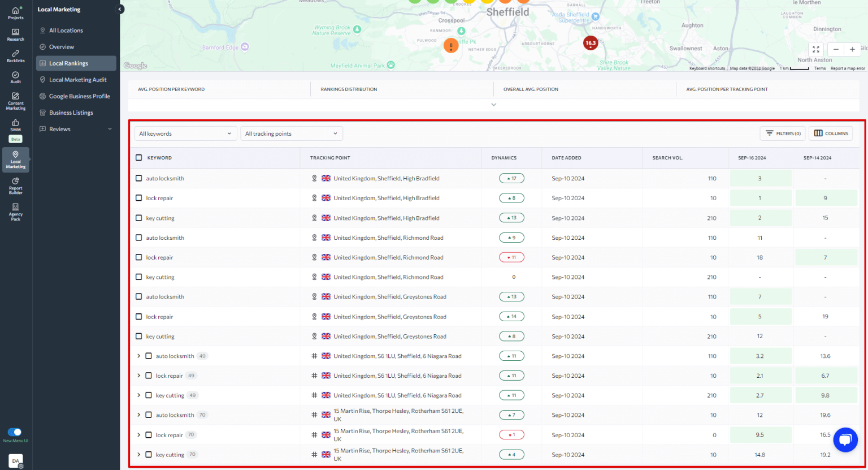The image size is (868, 470).
Task: Open the COLUMNS settings
Action: (831, 133)
